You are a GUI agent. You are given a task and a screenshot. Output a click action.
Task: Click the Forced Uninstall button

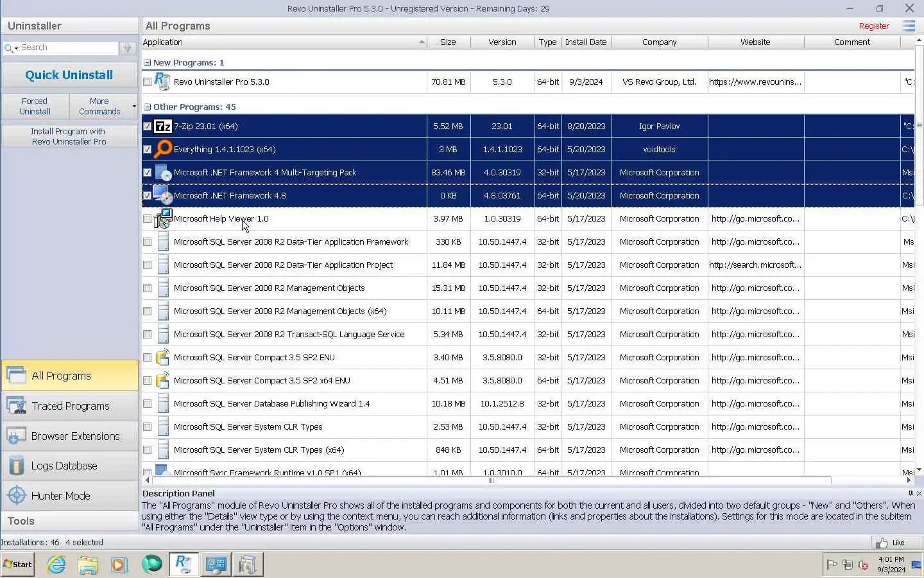(35, 107)
